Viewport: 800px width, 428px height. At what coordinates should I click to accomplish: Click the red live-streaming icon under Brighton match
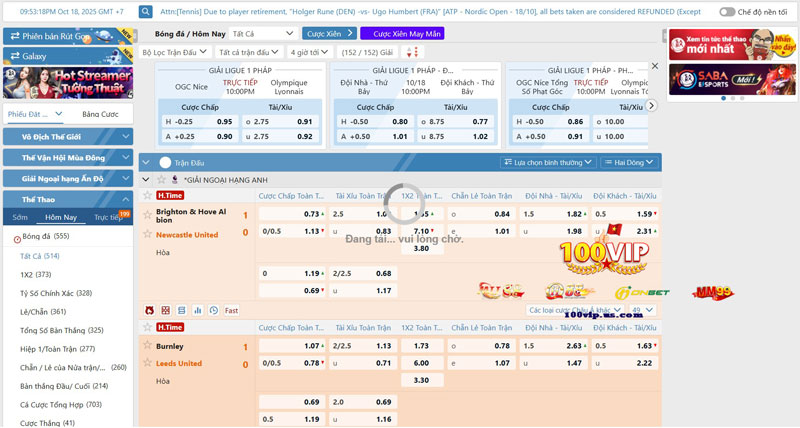click(149, 310)
